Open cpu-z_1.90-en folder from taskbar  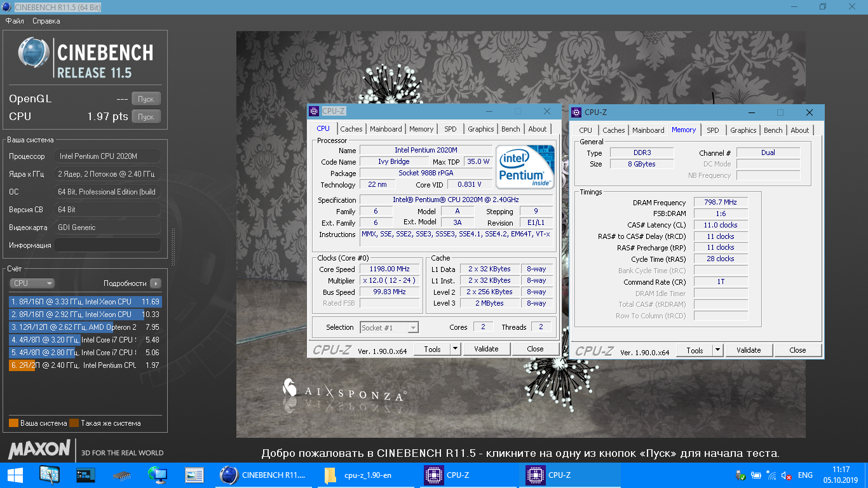tap(365, 475)
